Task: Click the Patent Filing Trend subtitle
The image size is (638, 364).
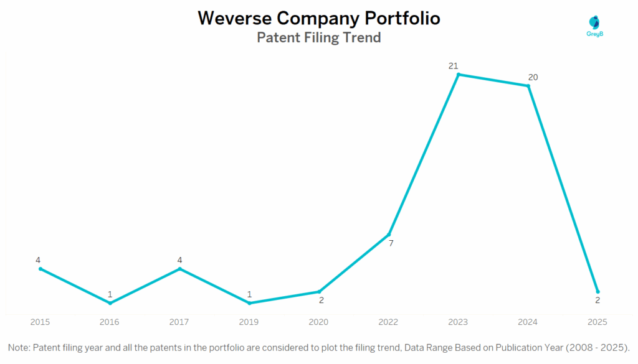Action: 319,37
